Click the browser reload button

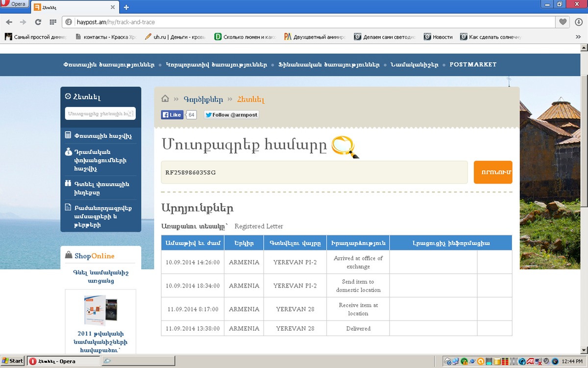(38, 22)
